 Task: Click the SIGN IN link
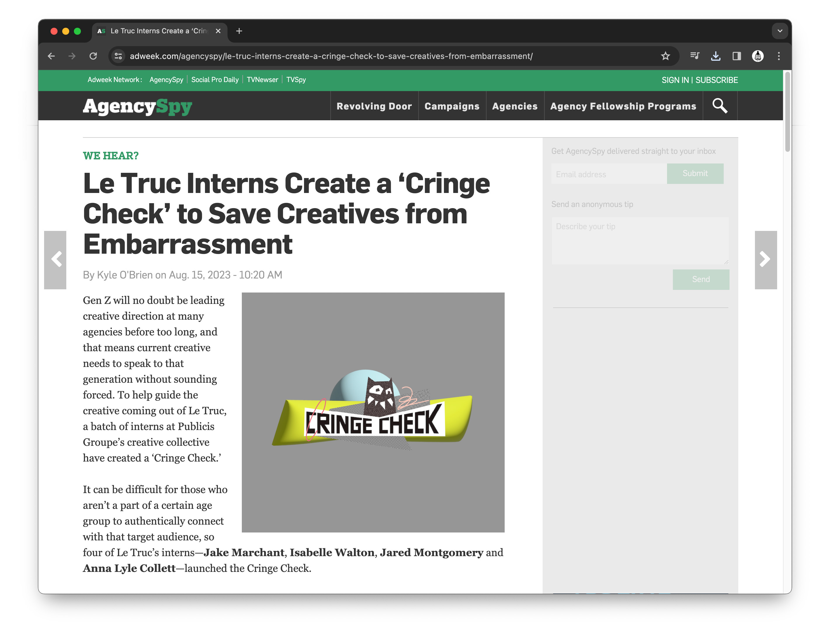675,80
